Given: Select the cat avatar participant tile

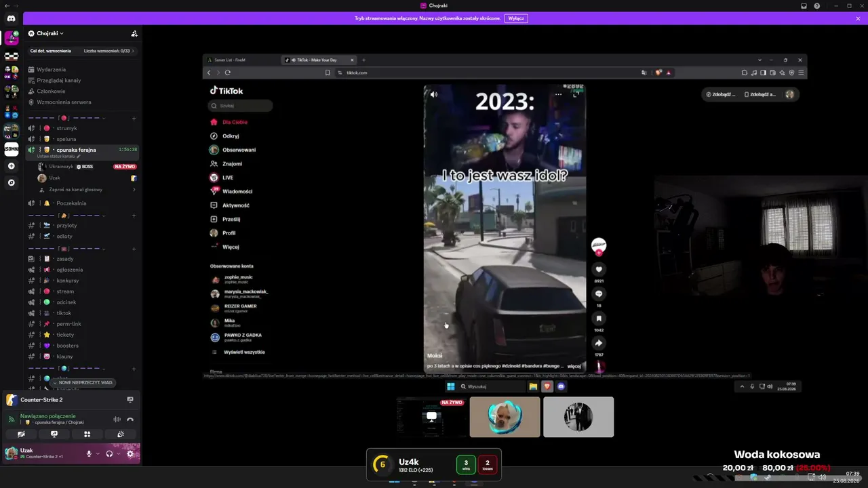Looking at the screenshot, I should [x=505, y=417].
